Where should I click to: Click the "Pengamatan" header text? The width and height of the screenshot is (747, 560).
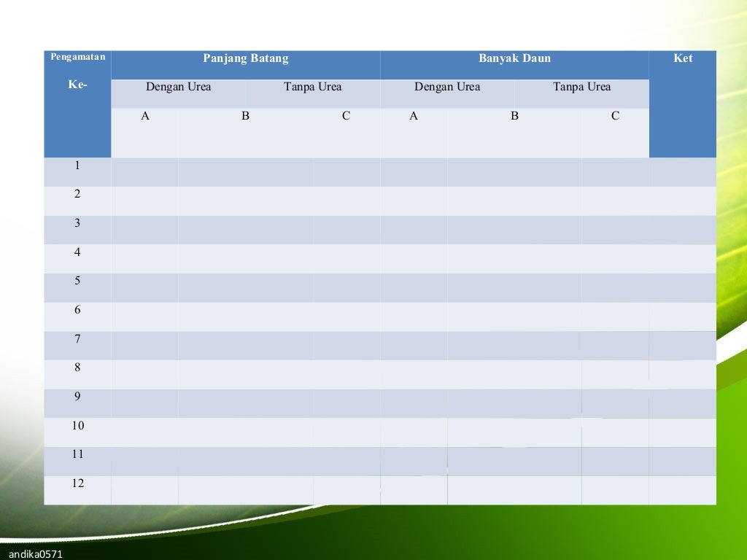pyautogui.click(x=77, y=57)
